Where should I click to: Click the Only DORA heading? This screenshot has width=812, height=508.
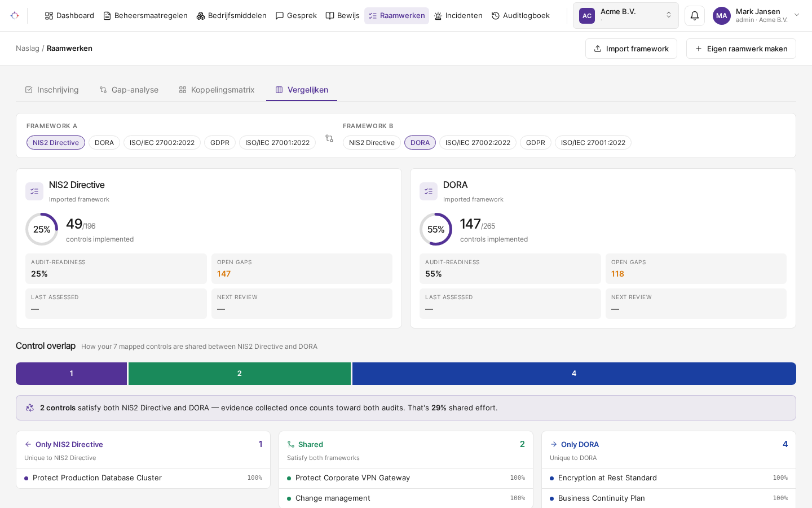point(580,445)
